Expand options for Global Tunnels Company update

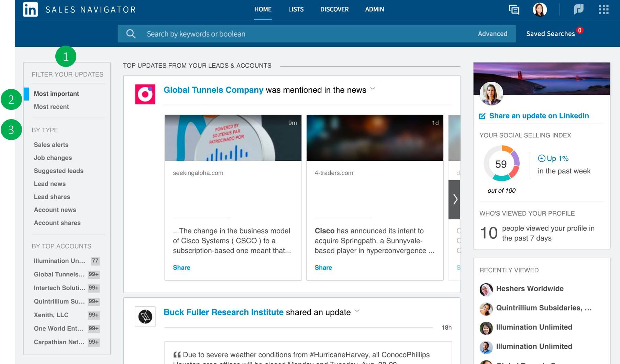point(373,89)
